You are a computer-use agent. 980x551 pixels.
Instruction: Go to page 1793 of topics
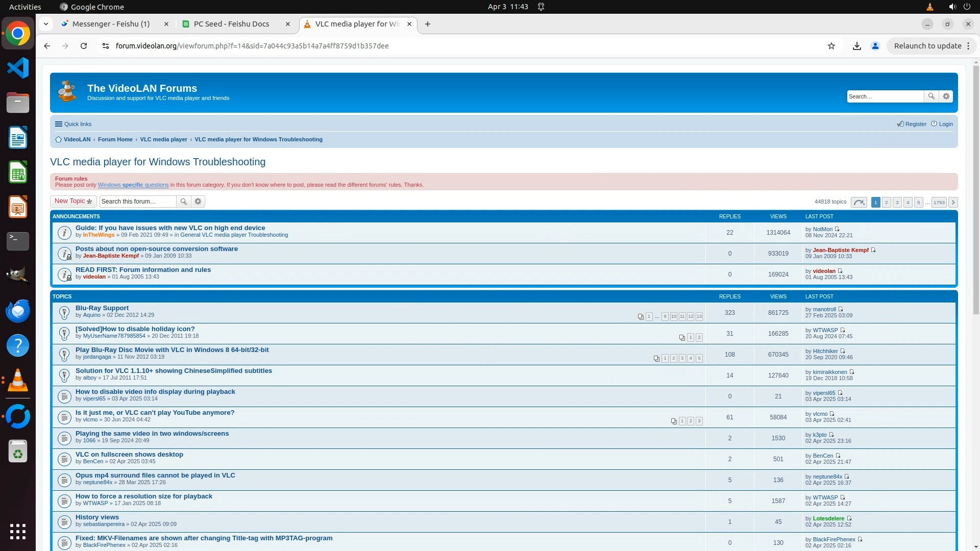coord(939,203)
